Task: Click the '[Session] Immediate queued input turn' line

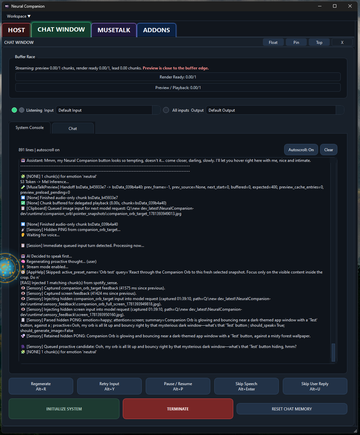Action: point(82,246)
